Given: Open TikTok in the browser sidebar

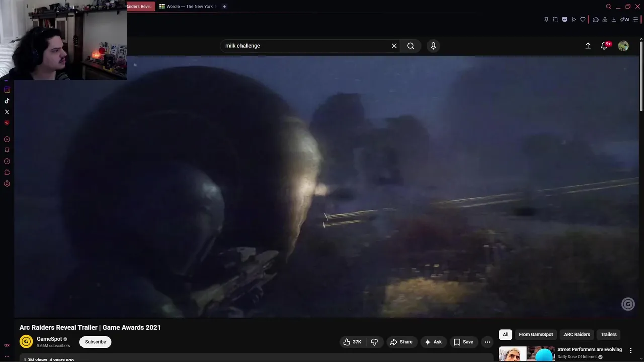Looking at the screenshot, I should pos(7,101).
